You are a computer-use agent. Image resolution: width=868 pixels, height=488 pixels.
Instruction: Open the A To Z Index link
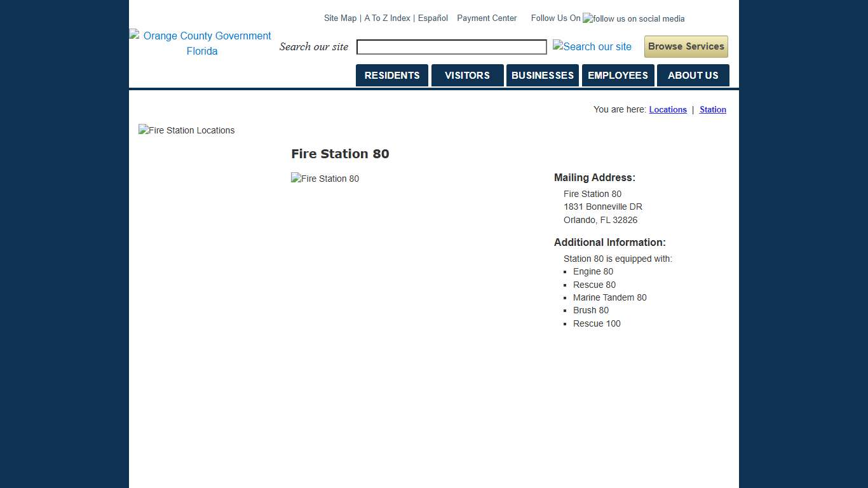[x=387, y=18]
